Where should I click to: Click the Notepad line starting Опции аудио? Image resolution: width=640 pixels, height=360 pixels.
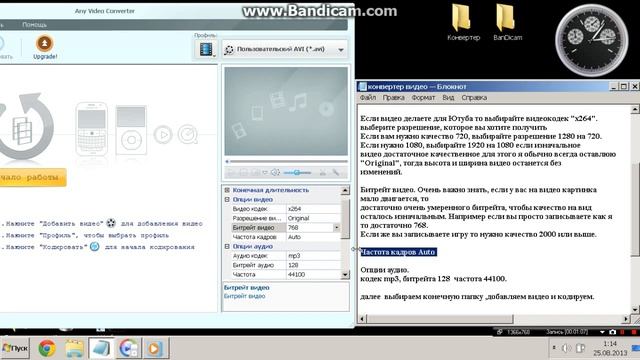[384, 270]
